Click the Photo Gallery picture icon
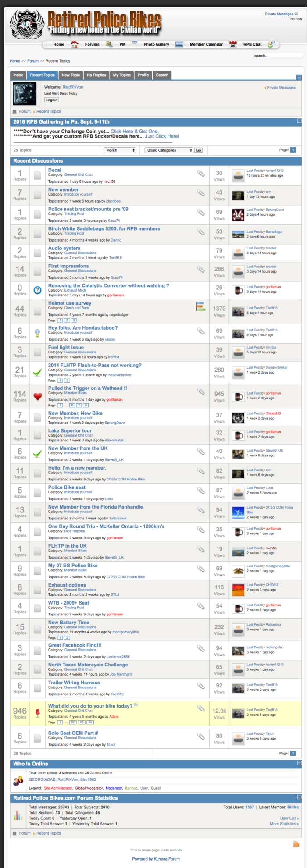This screenshot has height=868, width=307. (x=179, y=44)
